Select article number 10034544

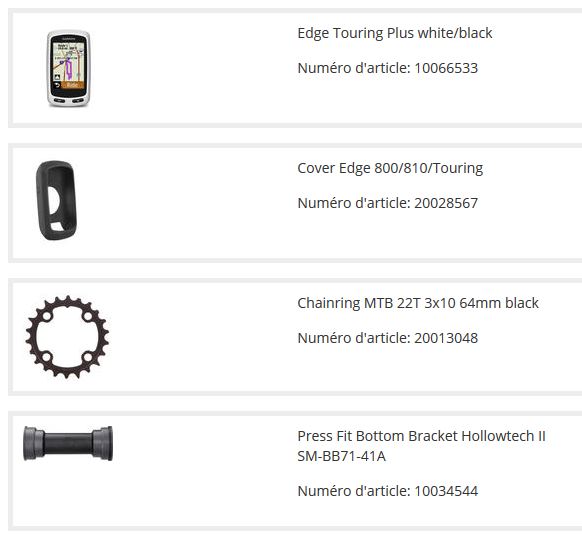point(446,491)
